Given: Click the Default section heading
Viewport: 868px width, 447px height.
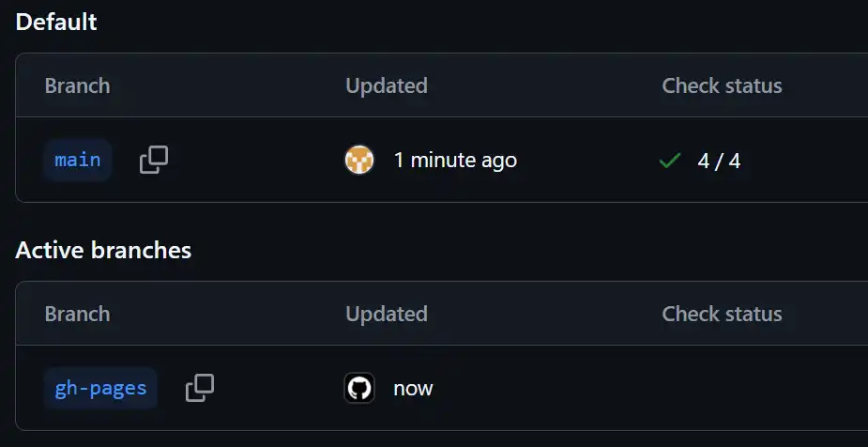Looking at the screenshot, I should 56,22.
